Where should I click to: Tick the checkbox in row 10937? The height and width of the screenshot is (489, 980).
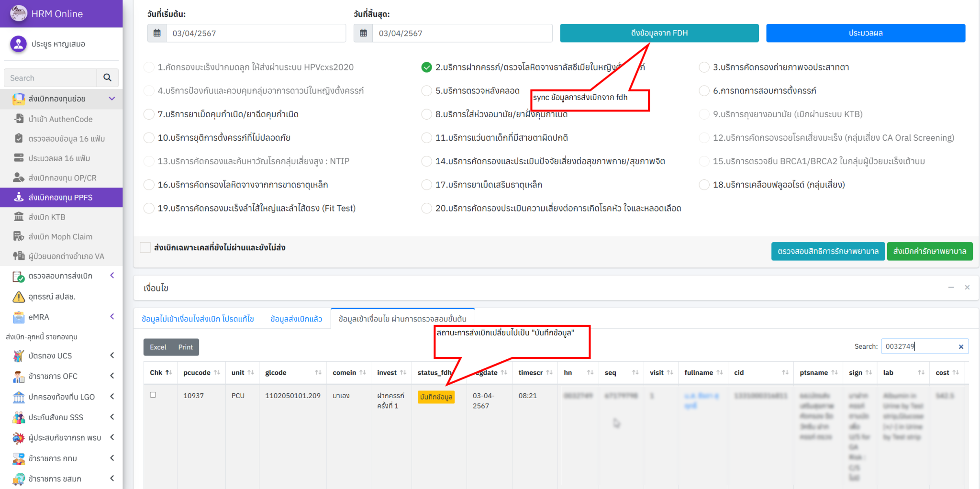(153, 395)
